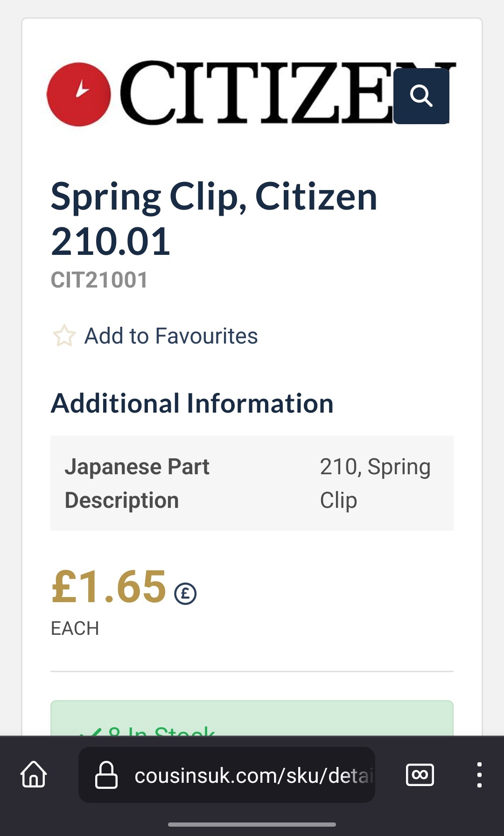Toggle the favourites star icon
504x836 pixels.
pyautogui.click(x=64, y=336)
